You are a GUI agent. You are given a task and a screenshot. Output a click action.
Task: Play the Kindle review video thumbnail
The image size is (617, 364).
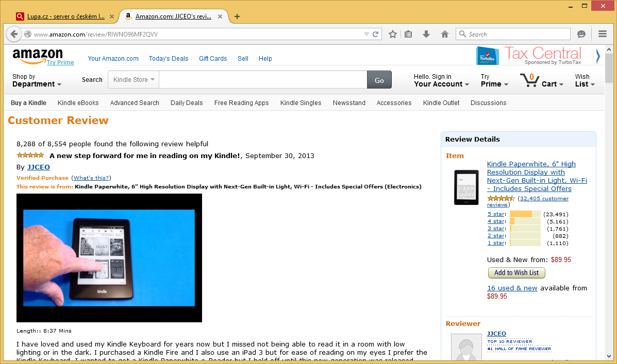[x=109, y=258]
